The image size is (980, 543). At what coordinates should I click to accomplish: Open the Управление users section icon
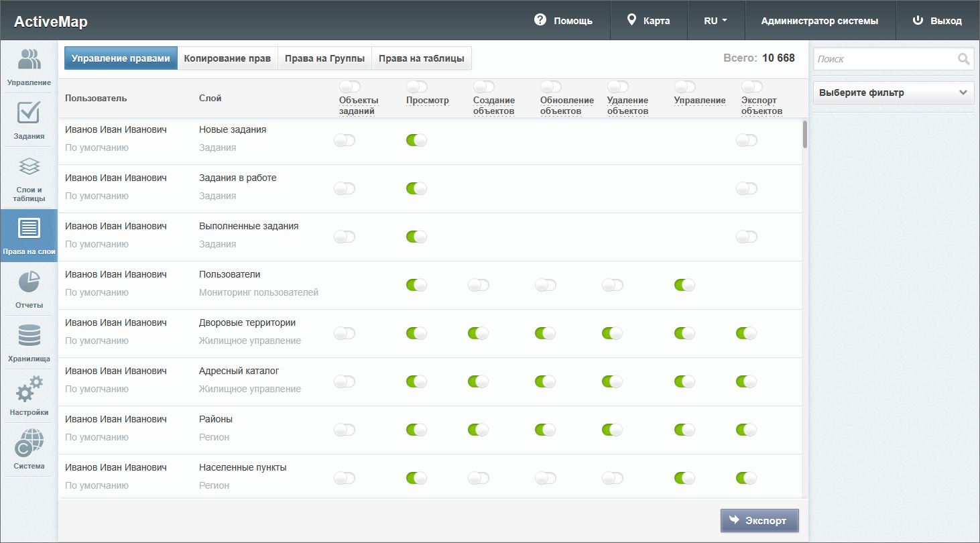29,60
